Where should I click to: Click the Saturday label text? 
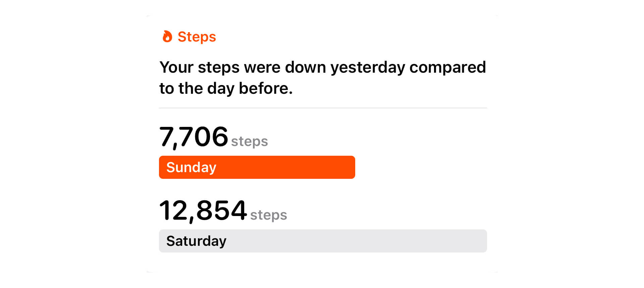tap(196, 241)
